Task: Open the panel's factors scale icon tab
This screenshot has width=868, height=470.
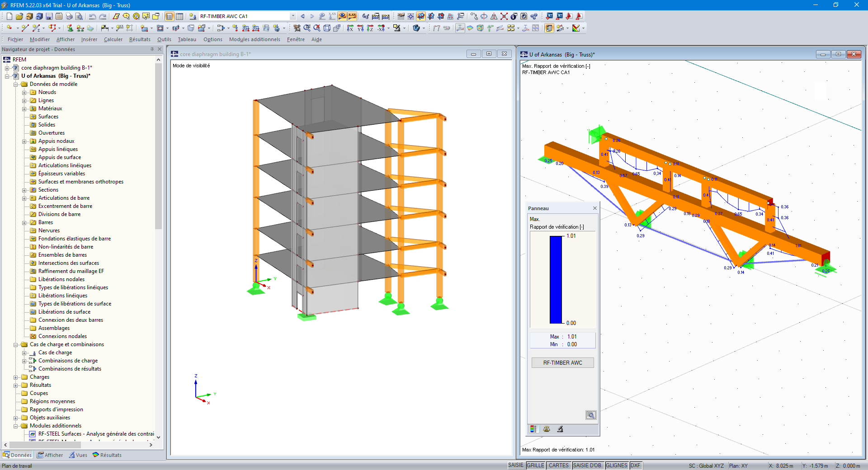Action: pyautogui.click(x=547, y=429)
